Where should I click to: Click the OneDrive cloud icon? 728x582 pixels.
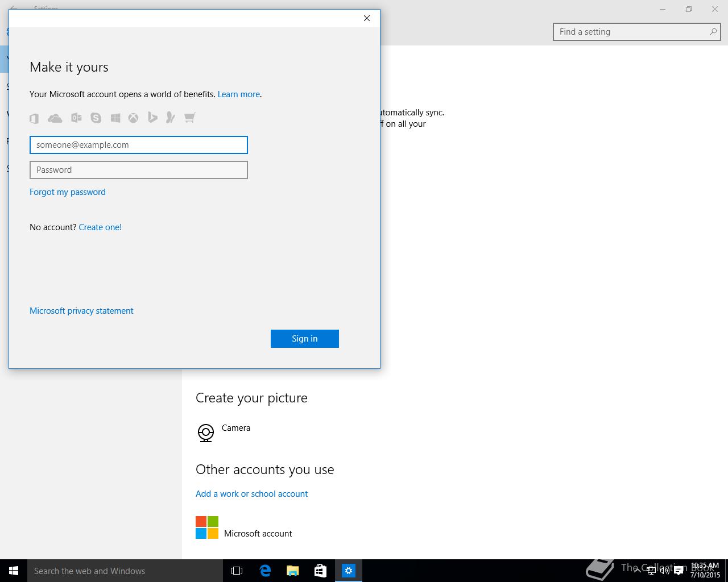pyautogui.click(x=55, y=118)
